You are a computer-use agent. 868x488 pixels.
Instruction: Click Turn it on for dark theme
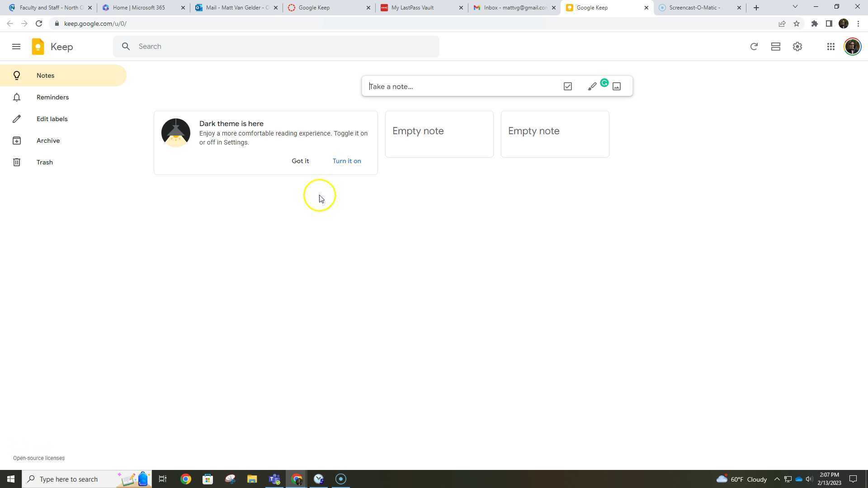347,161
